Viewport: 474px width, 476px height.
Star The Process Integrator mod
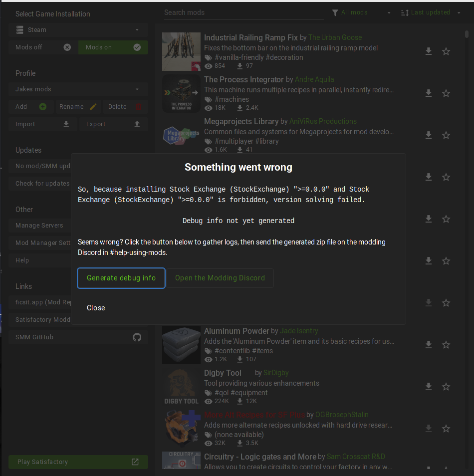pos(446,93)
